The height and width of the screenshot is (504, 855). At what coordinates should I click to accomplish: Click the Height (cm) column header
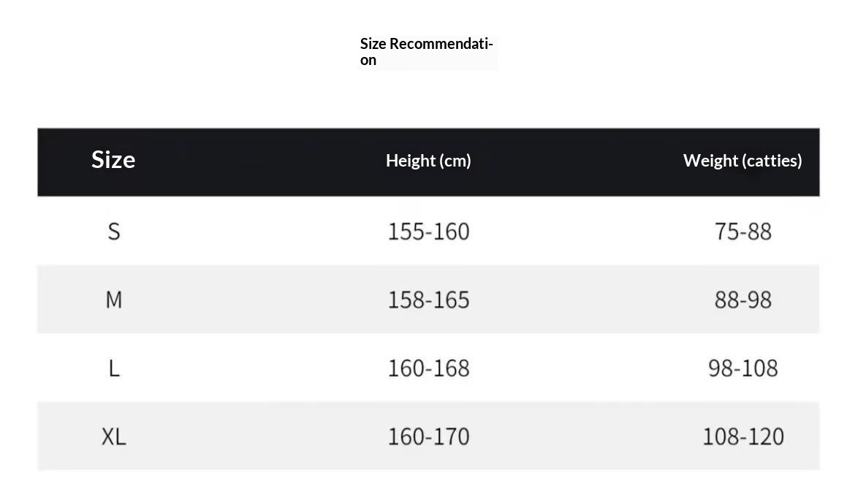(x=428, y=161)
